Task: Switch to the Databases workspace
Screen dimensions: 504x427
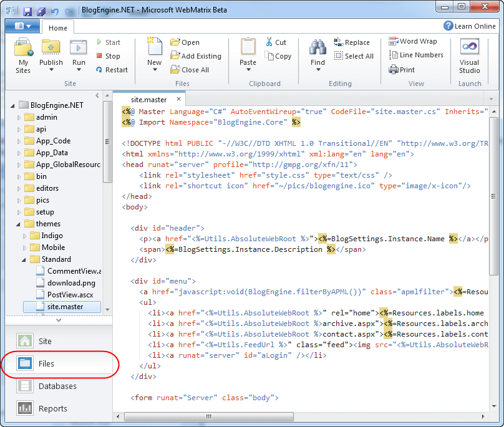Action: 59,386
